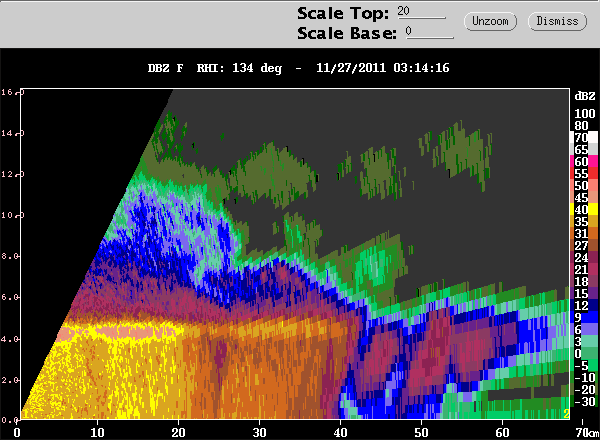Click the '60' range axis label
The width and height of the screenshot is (600, 440).
pos(502,433)
